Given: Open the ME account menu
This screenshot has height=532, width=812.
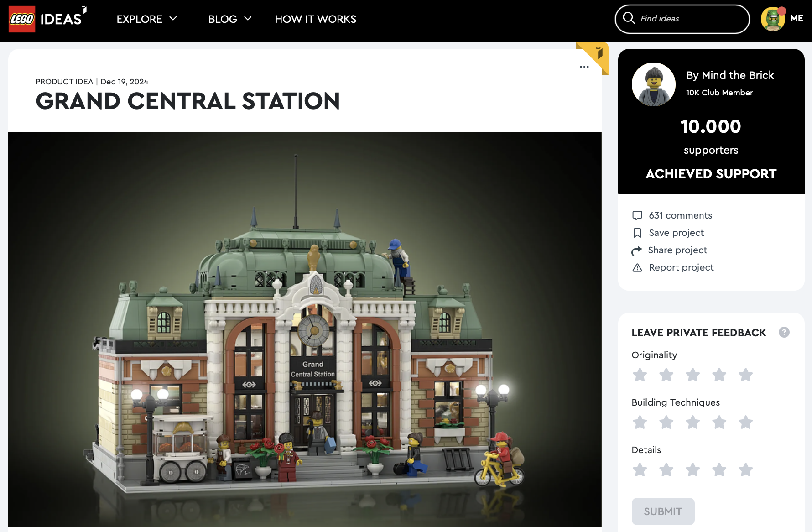Looking at the screenshot, I should (796, 19).
